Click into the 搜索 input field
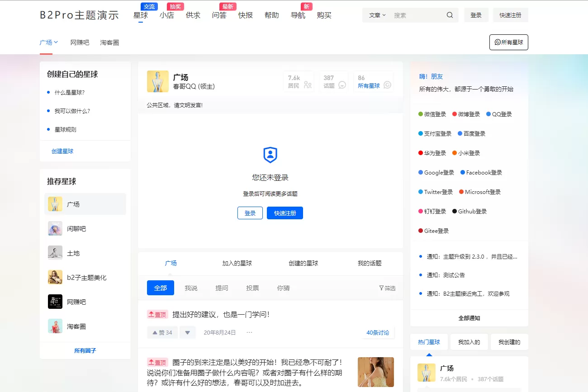 (416, 15)
